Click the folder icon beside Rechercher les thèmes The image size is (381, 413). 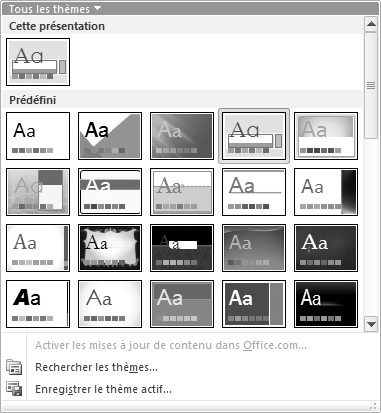tap(14, 367)
